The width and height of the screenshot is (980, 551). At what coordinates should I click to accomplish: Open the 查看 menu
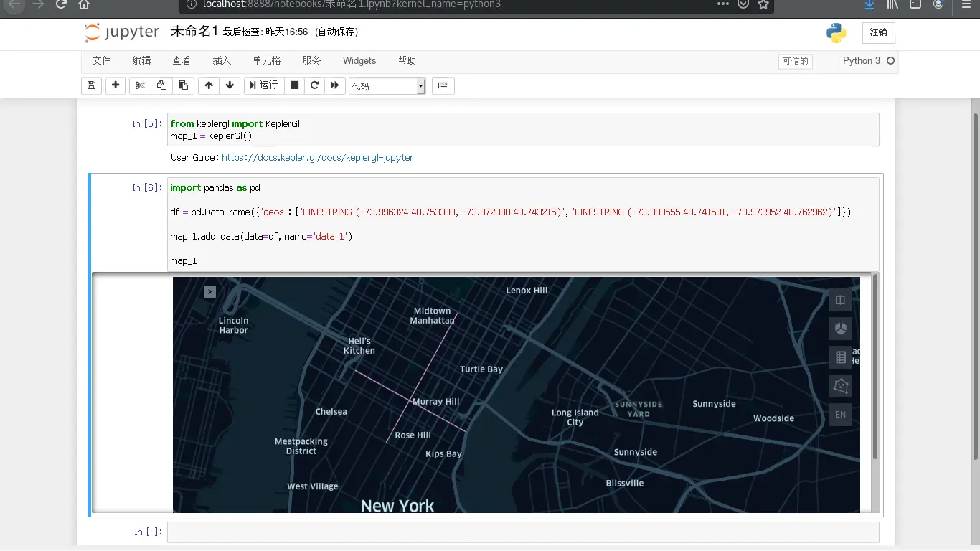182,61
